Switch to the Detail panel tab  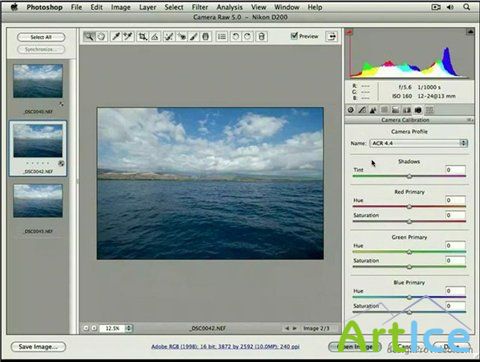(x=373, y=110)
